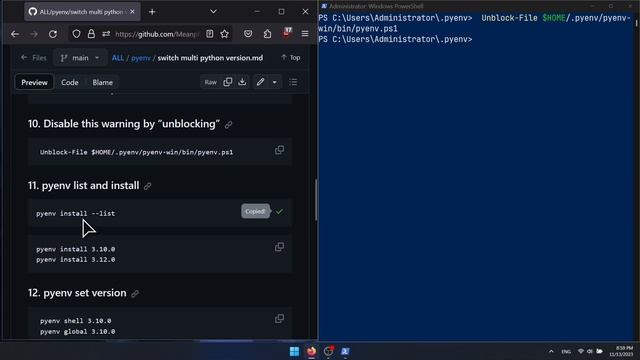This screenshot has width=640, height=360.
Task: Copy the pyenv shell 3.10.0 snippet
Action: coord(280,318)
